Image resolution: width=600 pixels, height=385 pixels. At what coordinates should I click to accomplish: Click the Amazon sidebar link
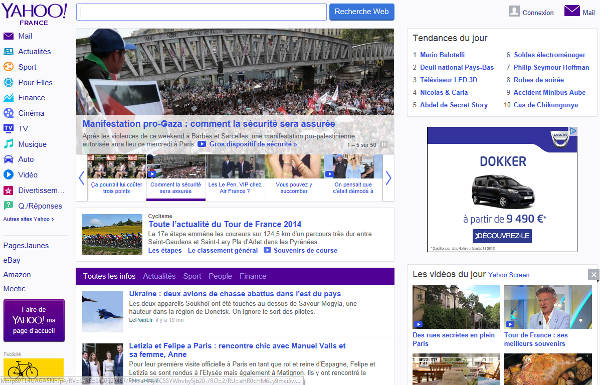17,274
